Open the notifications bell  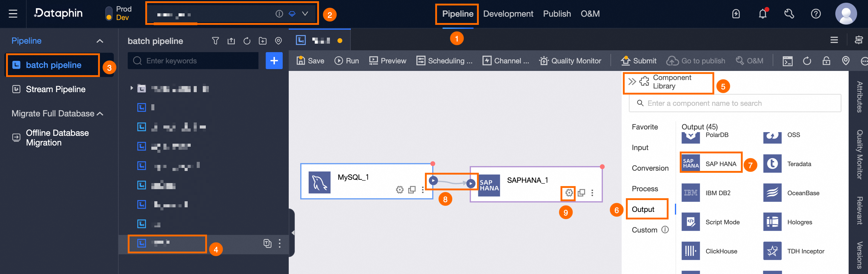763,14
